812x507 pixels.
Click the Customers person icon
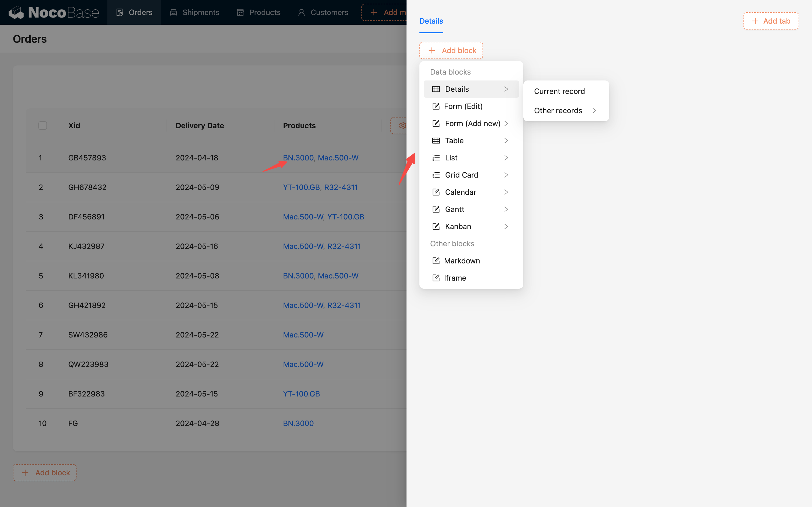[x=301, y=12]
